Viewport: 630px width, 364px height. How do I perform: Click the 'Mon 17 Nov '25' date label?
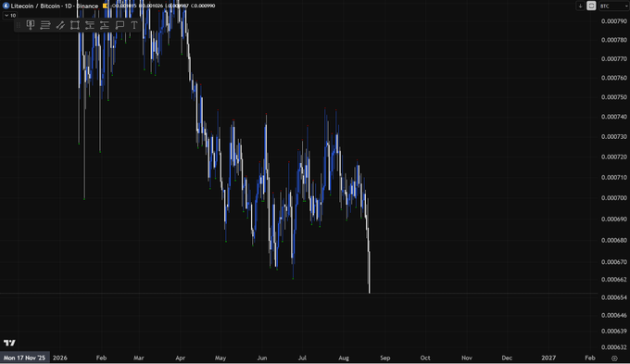[x=24, y=358]
